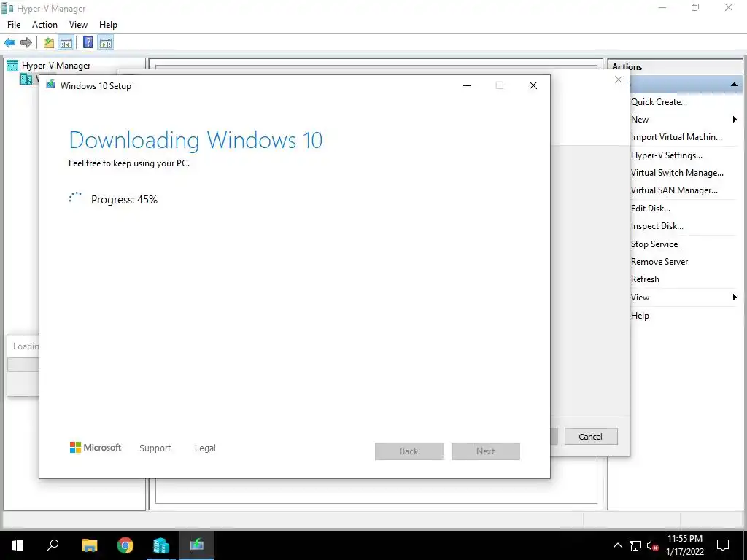Click the Up one level folder icon
The width and height of the screenshot is (747, 560).
pyautogui.click(x=49, y=43)
